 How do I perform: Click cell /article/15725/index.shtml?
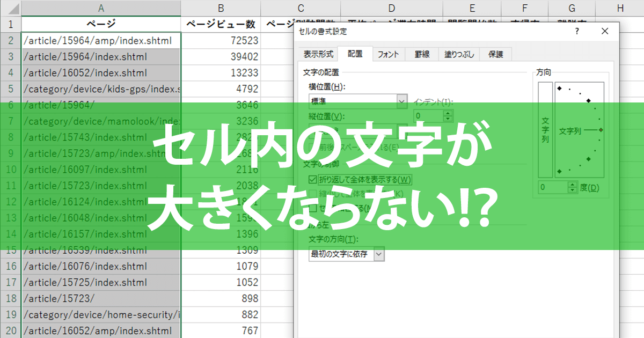click(101, 282)
